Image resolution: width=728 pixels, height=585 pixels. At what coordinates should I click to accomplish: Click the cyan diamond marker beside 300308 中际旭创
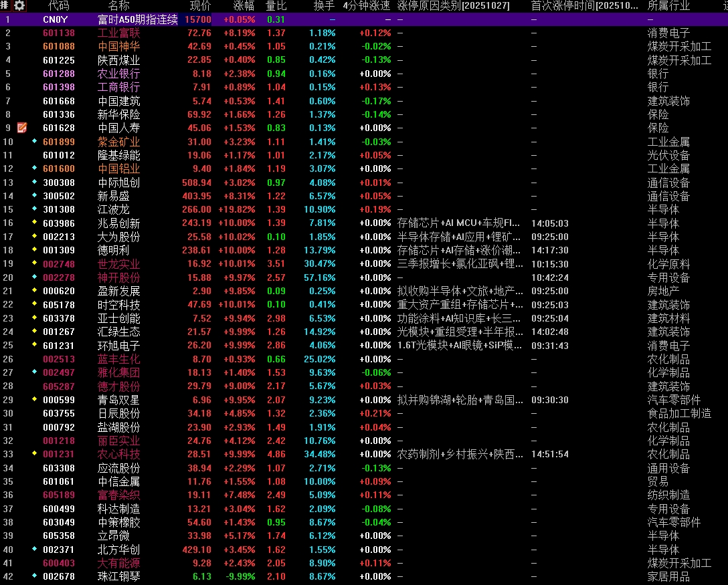[34, 181]
